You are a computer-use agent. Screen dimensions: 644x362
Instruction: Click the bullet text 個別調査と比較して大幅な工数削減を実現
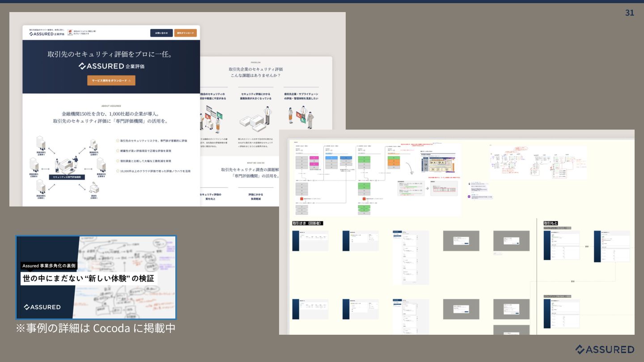pyautogui.click(x=146, y=161)
